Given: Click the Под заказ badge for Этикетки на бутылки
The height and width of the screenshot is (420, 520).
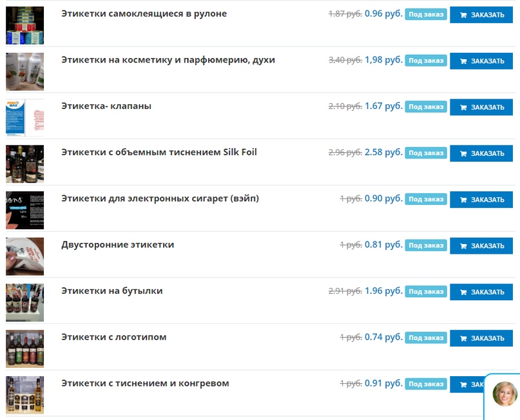Looking at the screenshot, I should coord(426,292).
